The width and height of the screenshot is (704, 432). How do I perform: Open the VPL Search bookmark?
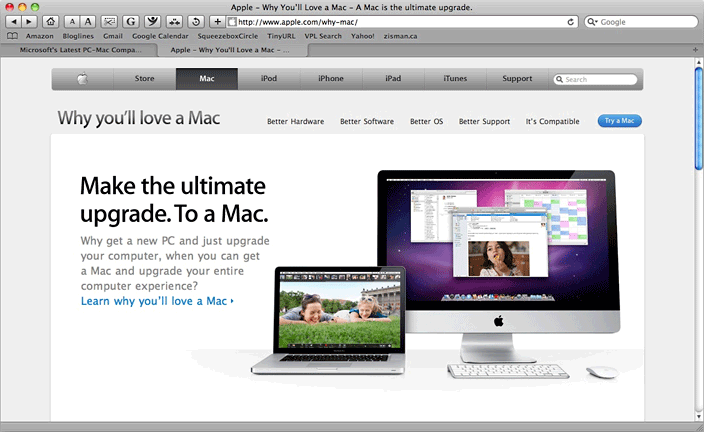tap(323, 36)
